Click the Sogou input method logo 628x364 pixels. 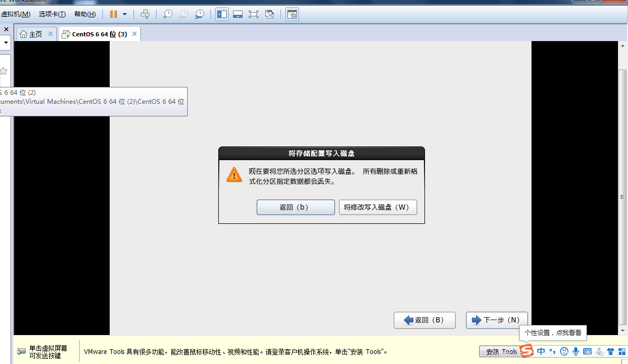coord(527,351)
